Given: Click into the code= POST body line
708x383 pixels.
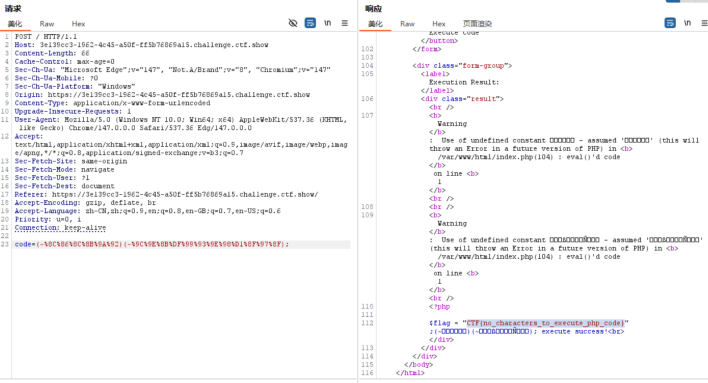Looking at the screenshot, I should [152, 244].
